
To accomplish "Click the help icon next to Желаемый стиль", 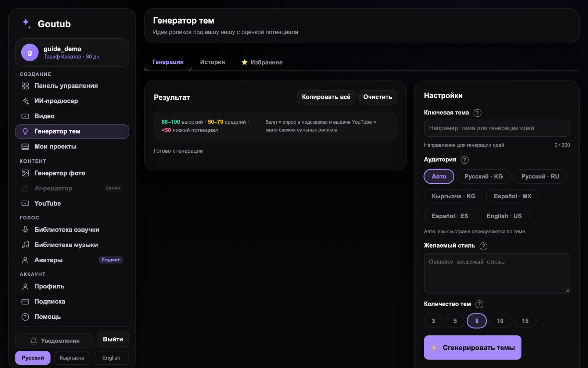I will tap(484, 246).
